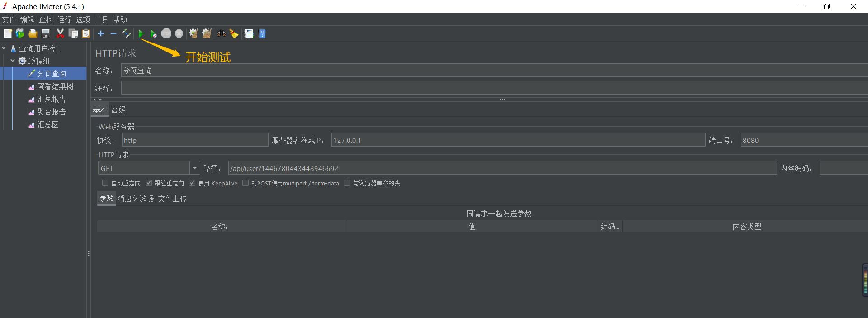Viewport: 868px width, 318px height.
Task: Create a new test plan with the New icon
Action: coord(8,33)
